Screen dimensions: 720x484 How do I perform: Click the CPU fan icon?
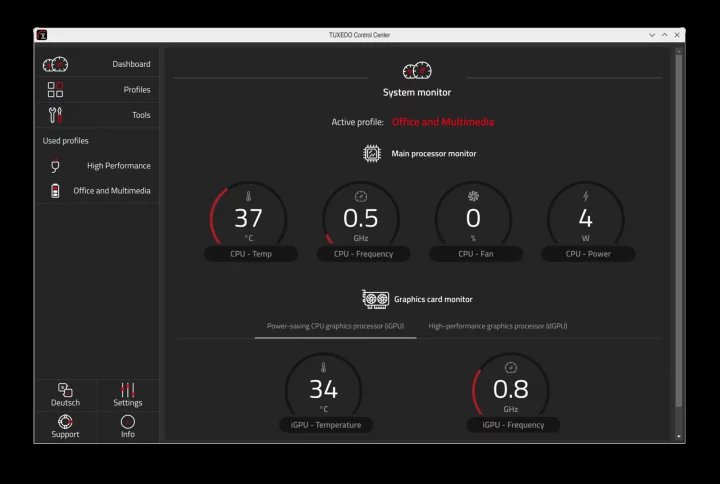tap(473, 197)
